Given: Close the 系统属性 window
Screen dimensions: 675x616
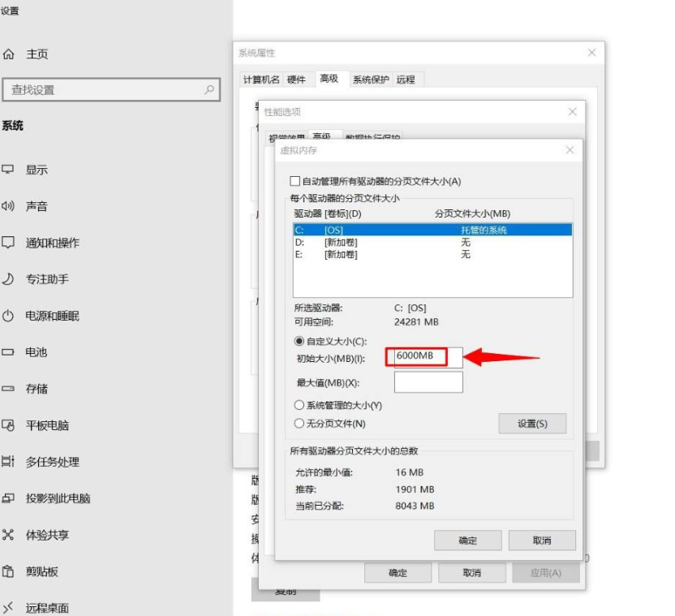Looking at the screenshot, I should 592,53.
